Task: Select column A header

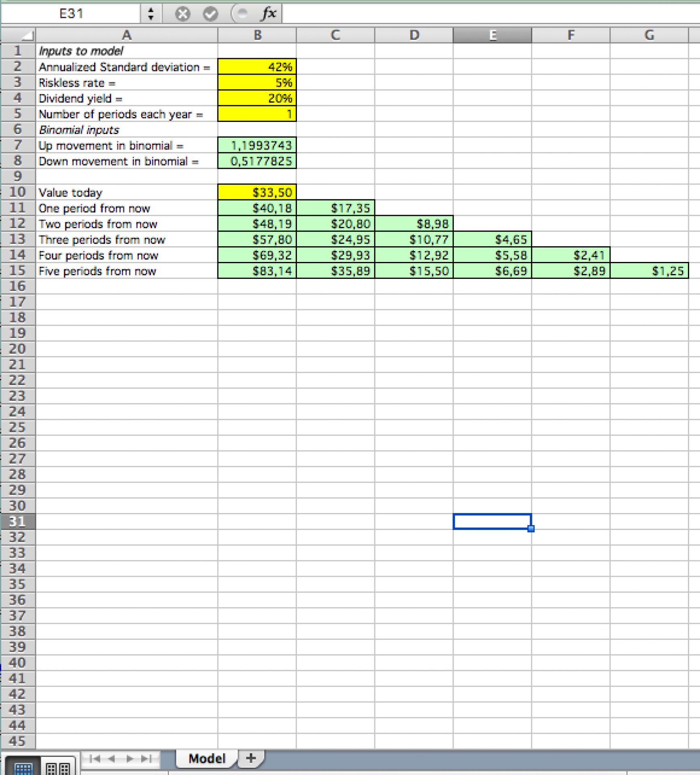Action: pos(127,36)
